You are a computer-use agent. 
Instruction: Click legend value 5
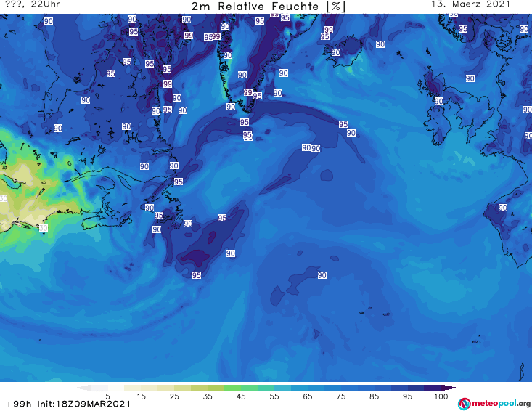point(107,396)
